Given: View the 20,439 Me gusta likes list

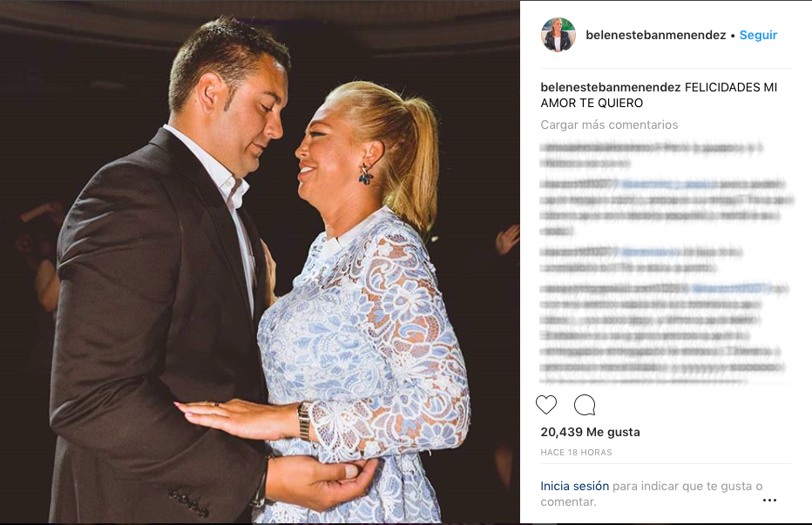Looking at the screenshot, I should click(591, 432).
